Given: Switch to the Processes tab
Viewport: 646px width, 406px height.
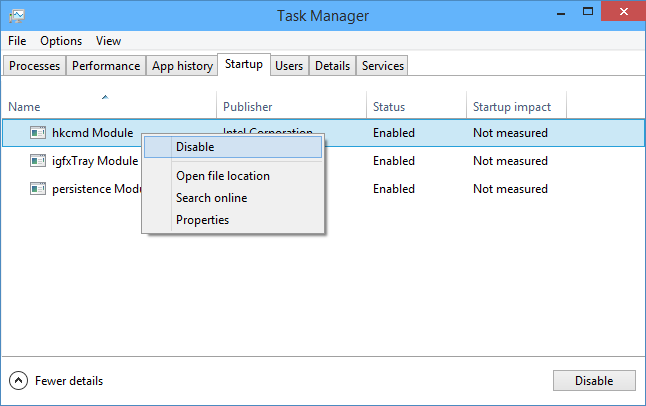Looking at the screenshot, I should tap(35, 66).
